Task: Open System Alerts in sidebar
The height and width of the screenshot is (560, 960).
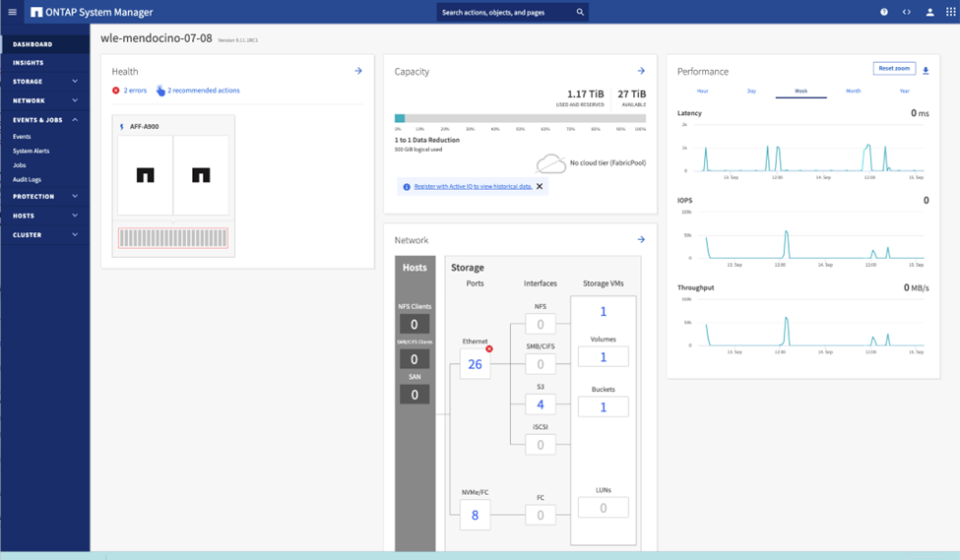Action: pyautogui.click(x=31, y=151)
